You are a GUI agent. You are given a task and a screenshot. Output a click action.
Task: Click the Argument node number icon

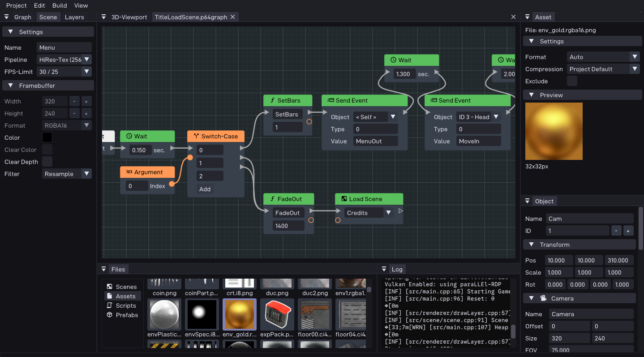coord(129,172)
